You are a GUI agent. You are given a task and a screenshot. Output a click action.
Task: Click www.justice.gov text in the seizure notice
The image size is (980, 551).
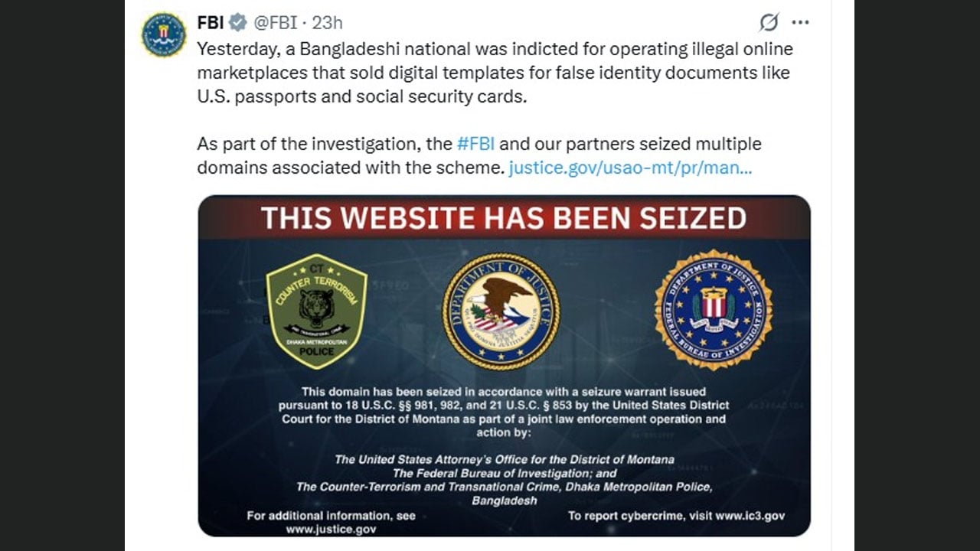pos(331,529)
